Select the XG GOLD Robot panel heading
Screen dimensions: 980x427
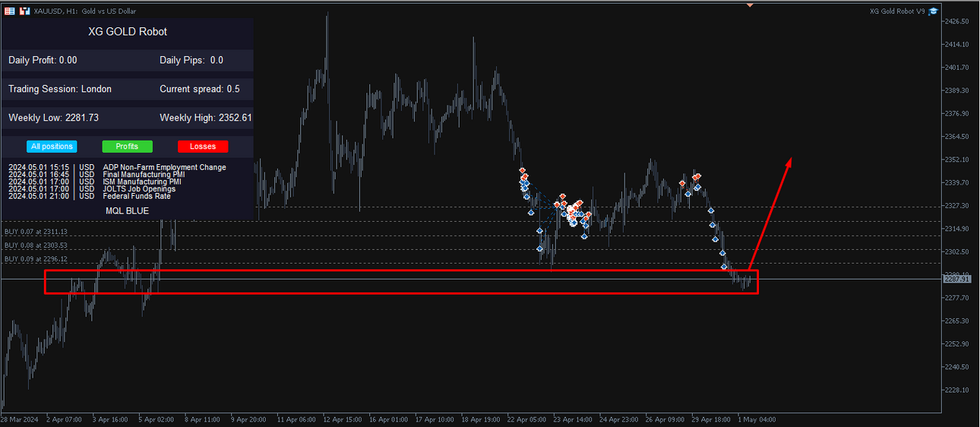click(x=128, y=32)
